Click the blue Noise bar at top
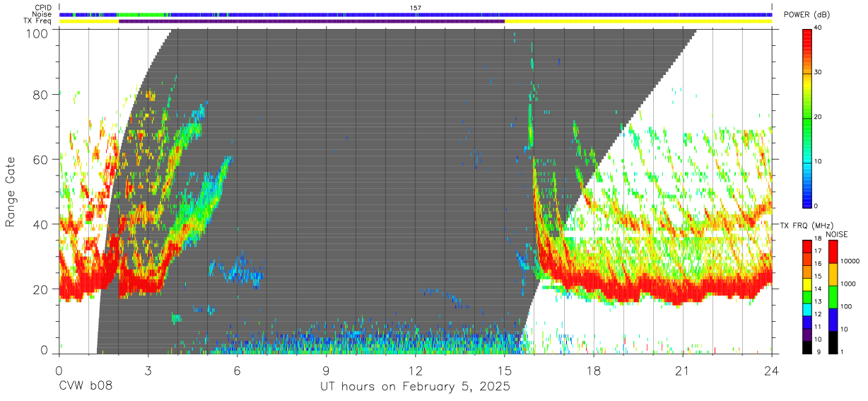 click(x=416, y=14)
